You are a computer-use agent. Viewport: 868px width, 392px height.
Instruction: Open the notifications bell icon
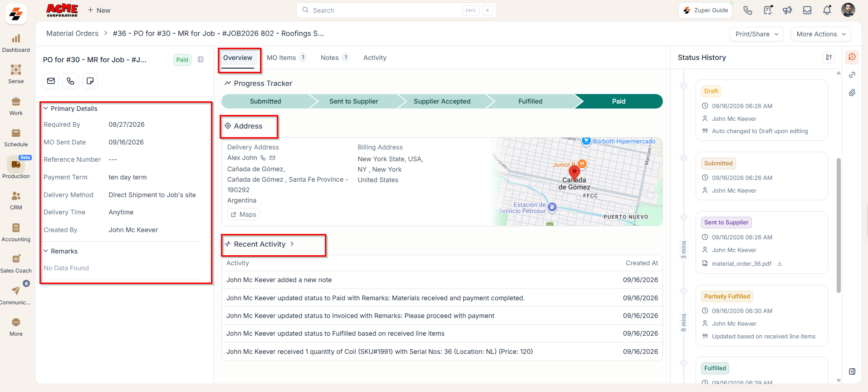pos(827,10)
